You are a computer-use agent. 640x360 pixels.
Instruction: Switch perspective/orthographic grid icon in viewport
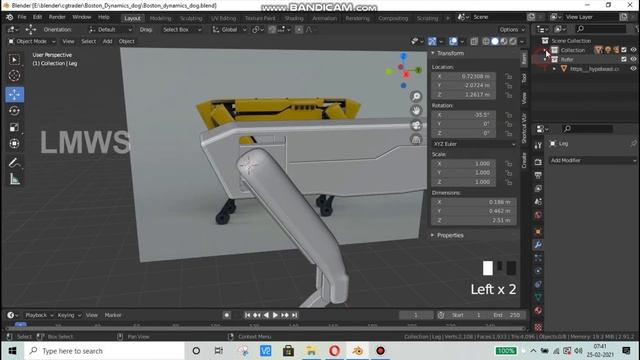click(x=416, y=140)
